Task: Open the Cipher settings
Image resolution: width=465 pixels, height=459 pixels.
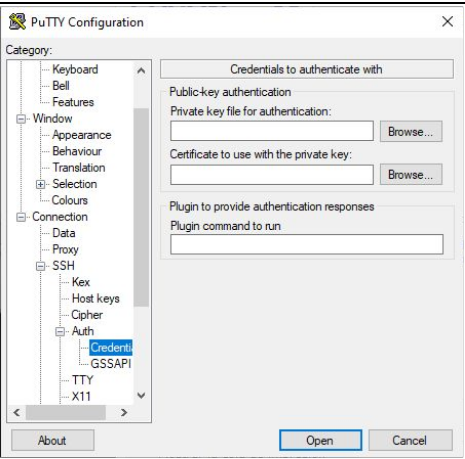Action: [x=87, y=315]
